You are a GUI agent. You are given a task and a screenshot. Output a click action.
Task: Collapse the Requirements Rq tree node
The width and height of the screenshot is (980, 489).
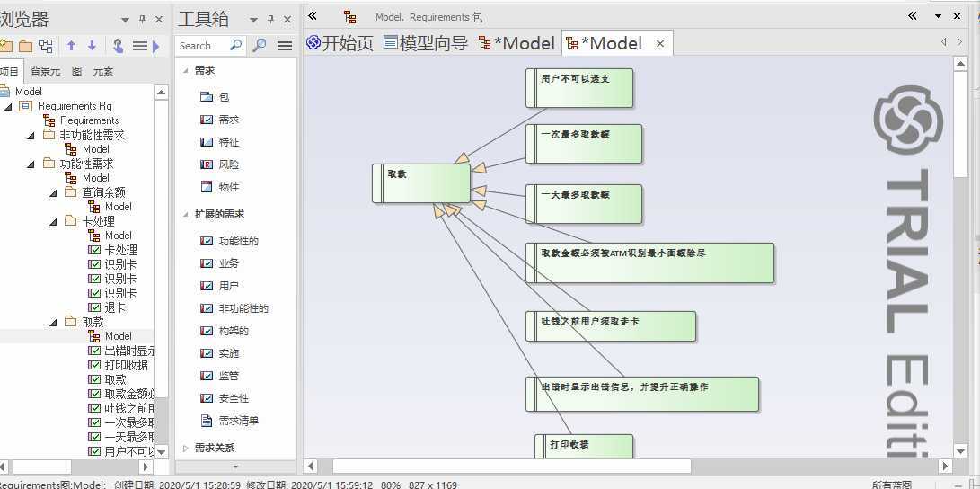pos(8,106)
